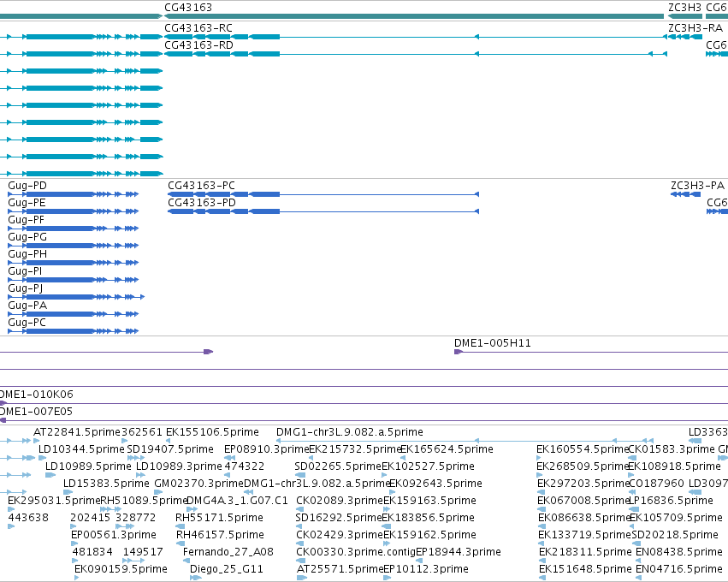
Task: Select the LD10989.5prime EST label
Action: [88, 466]
